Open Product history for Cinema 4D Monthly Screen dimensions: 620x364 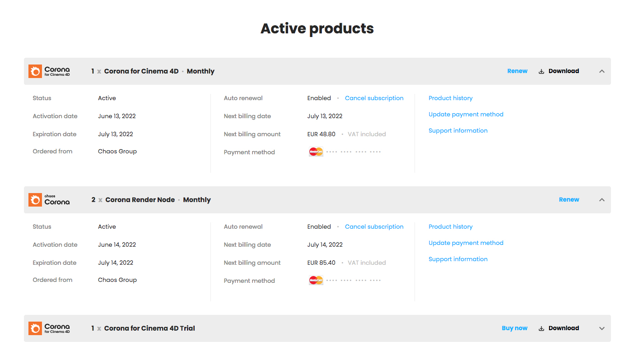[451, 98]
